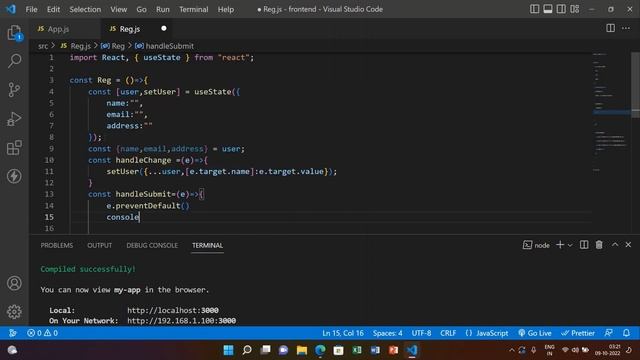The height and width of the screenshot is (360, 640).
Task: Open the Manage gear icon
Action: (14, 311)
